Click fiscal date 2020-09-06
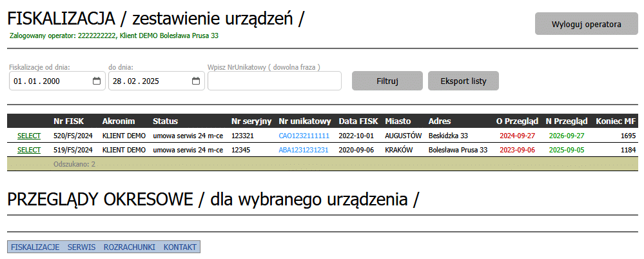Image resolution: width=644 pixels, height=259 pixels. point(356,150)
